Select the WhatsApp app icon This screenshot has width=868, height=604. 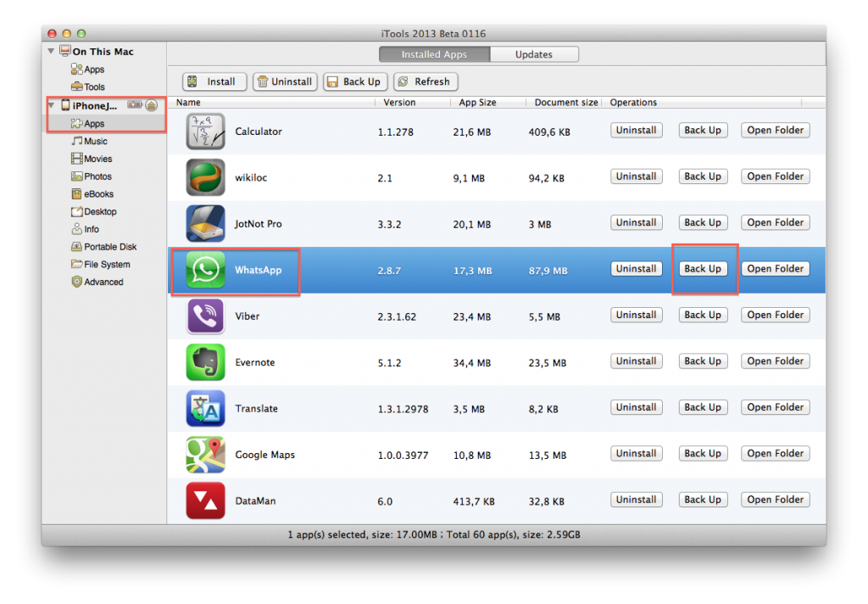pos(205,270)
